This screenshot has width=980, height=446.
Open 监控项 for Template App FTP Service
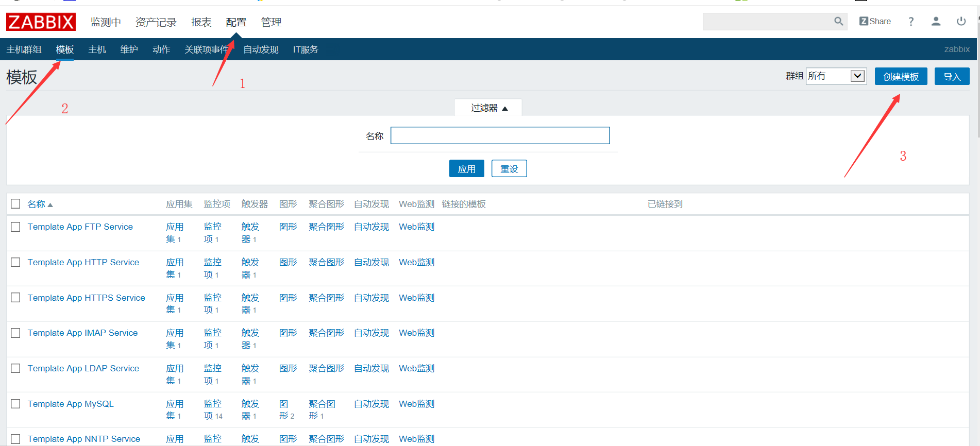point(212,233)
